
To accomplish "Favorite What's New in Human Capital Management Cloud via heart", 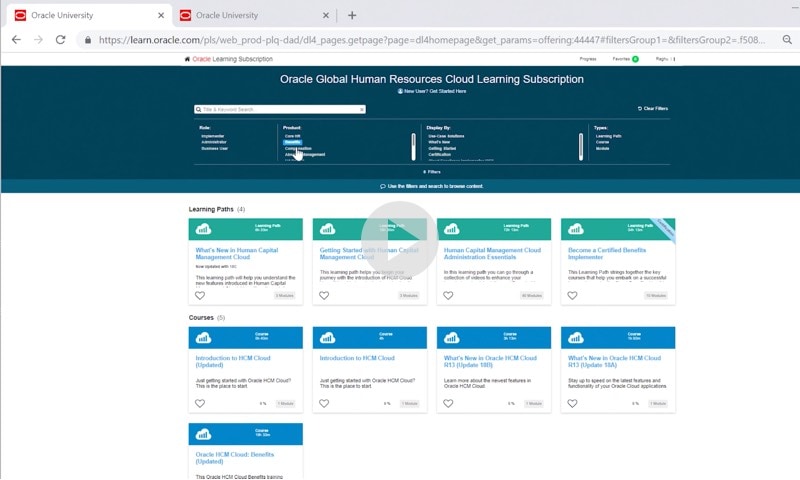I will (200, 295).
